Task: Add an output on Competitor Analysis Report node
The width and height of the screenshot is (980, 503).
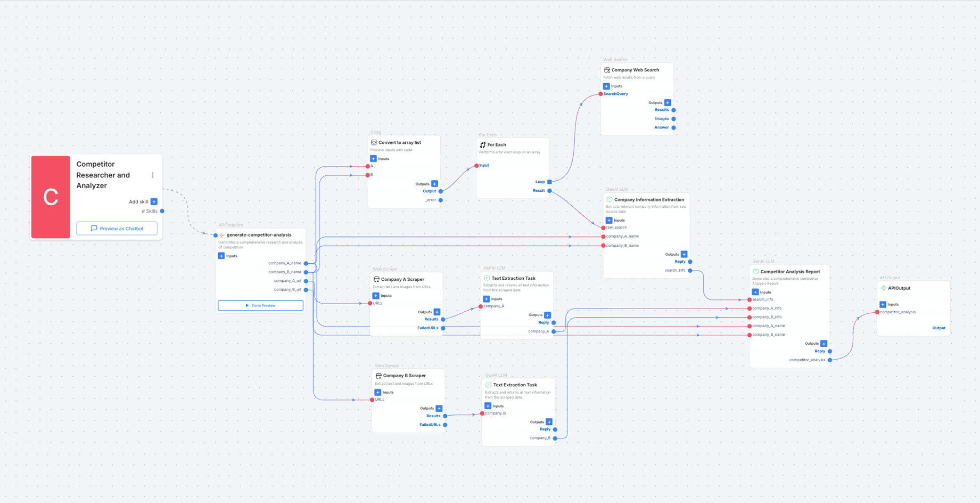Action: tap(824, 343)
